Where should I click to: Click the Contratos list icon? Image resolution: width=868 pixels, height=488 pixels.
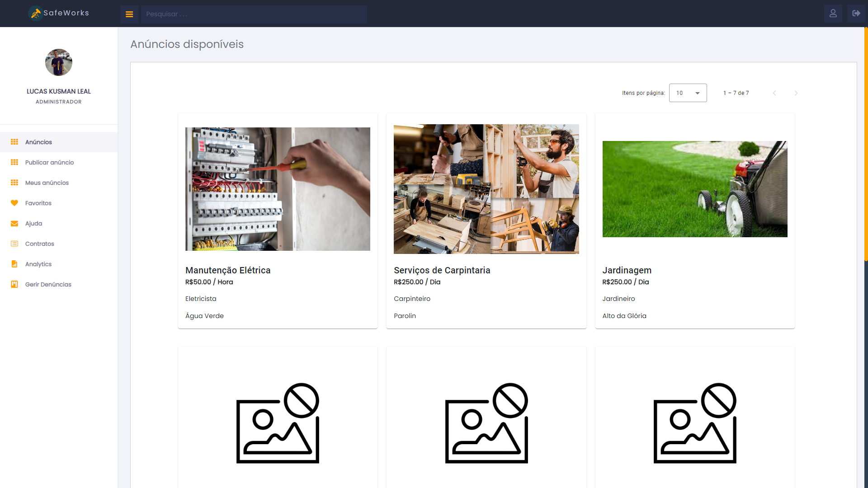(14, 244)
